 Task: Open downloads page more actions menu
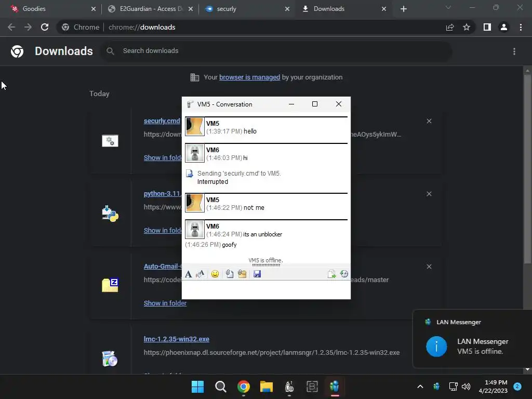(514, 51)
